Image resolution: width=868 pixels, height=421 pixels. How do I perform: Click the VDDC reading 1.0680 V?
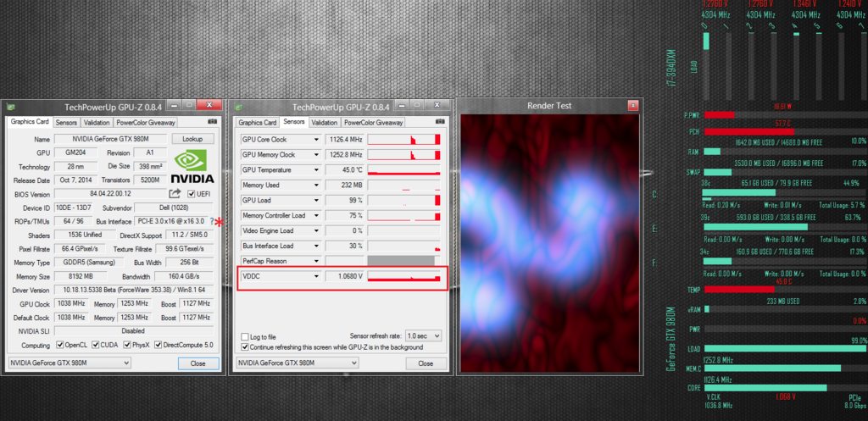[x=345, y=276]
